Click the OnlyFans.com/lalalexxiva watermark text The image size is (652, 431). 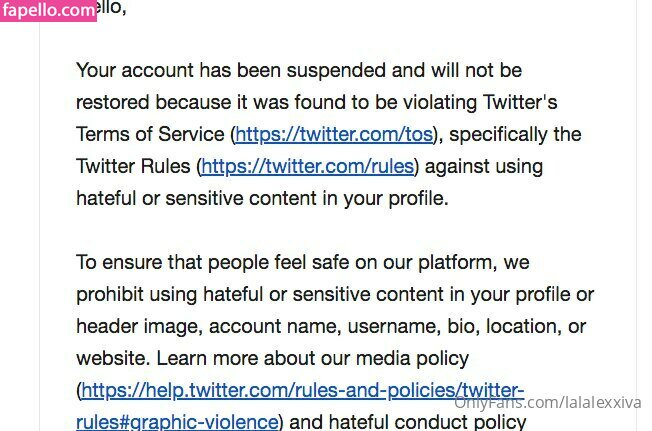click(x=547, y=403)
